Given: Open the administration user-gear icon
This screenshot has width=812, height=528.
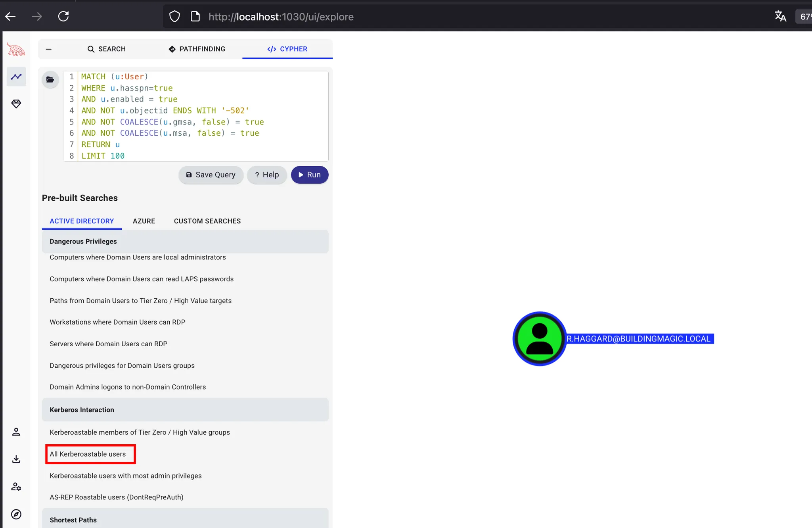Looking at the screenshot, I should [x=16, y=486].
